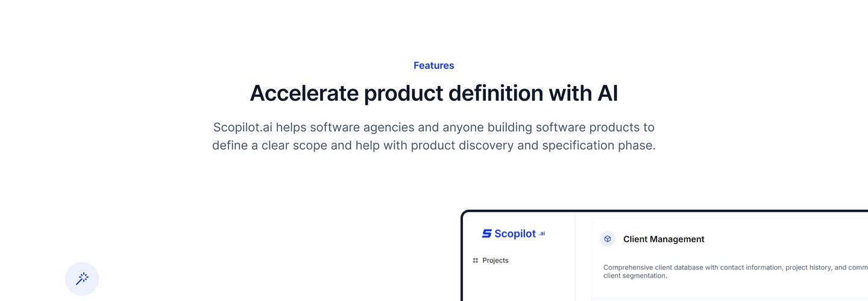Click the "client segmentation" text in the card

point(635,276)
